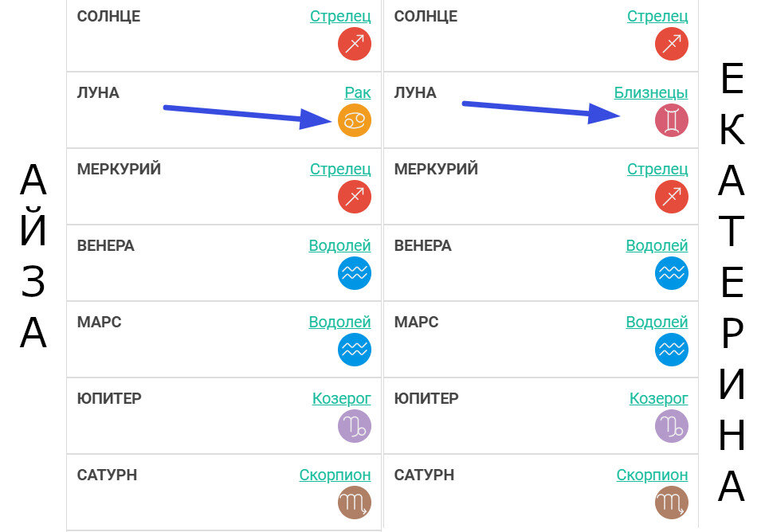
Task: Open the Рак link in the left column
Action: point(358,92)
